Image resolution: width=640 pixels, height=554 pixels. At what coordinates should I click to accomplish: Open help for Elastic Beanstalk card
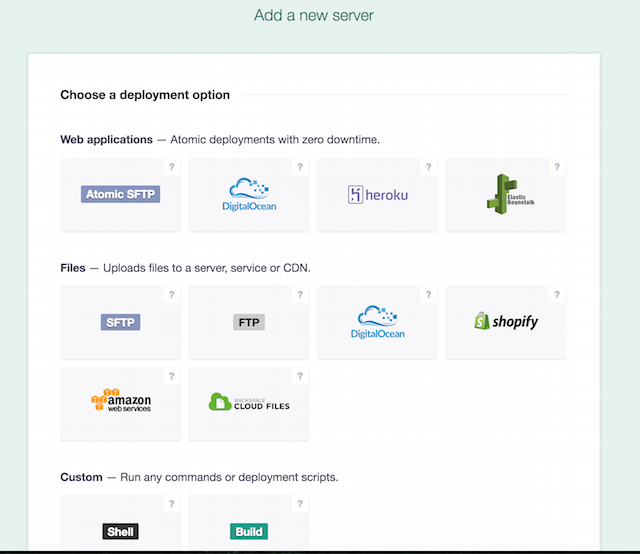557,167
